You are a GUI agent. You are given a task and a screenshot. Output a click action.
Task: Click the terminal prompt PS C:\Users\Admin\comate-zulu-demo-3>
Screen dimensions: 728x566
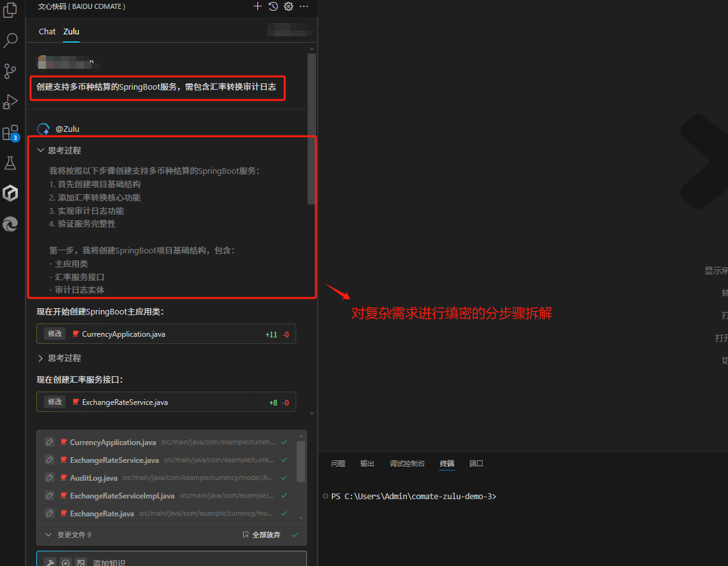pyautogui.click(x=413, y=497)
